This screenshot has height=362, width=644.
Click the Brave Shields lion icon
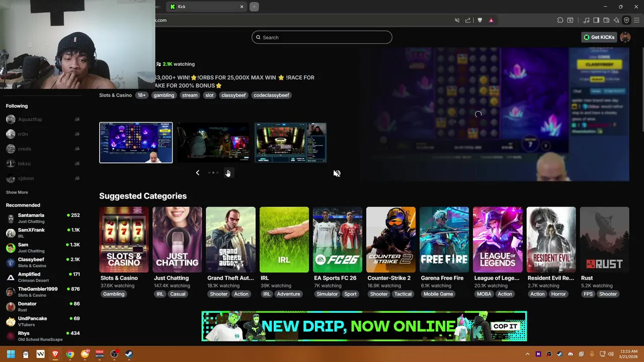pos(479,20)
